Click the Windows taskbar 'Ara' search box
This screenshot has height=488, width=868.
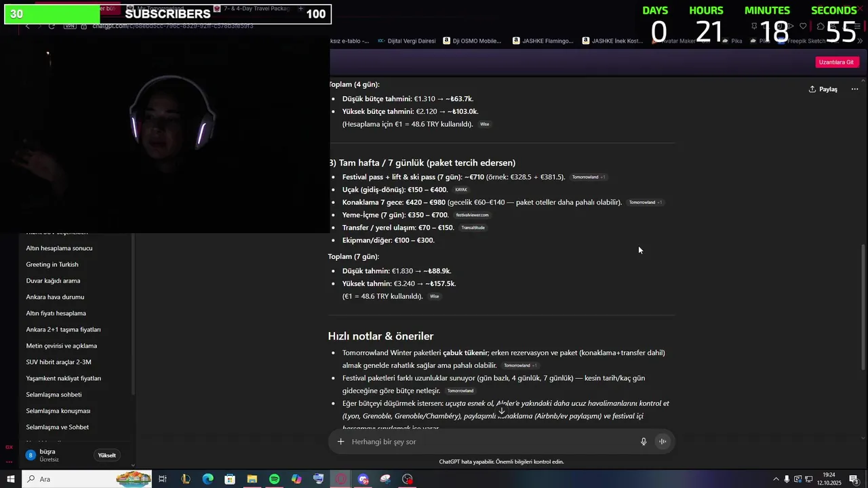[87, 479]
